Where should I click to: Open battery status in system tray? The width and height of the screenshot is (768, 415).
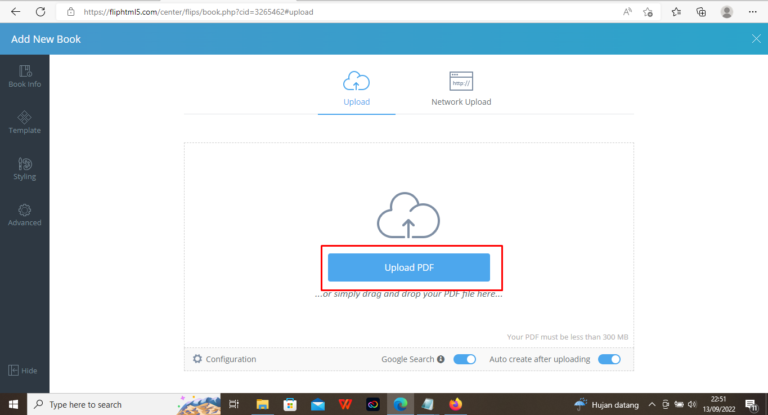click(679, 405)
